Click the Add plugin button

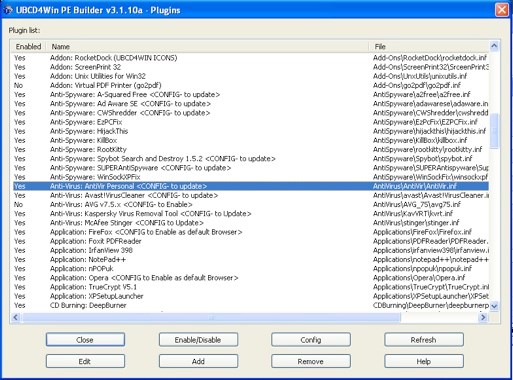click(198, 361)
